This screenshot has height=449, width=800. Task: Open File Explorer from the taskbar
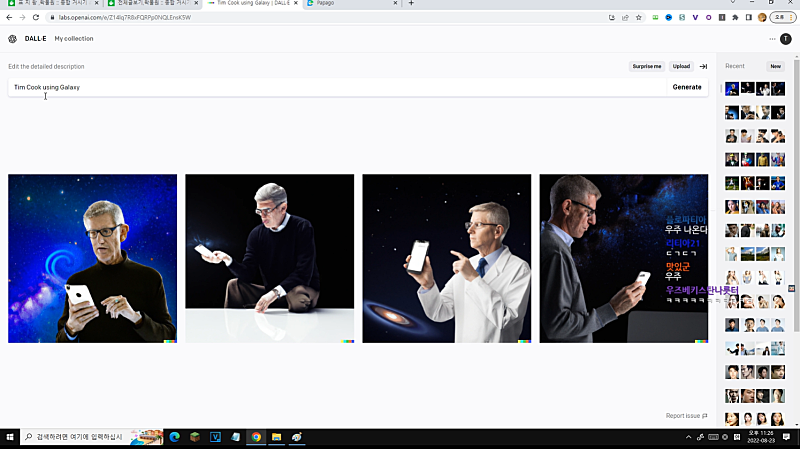tap(276, 437)
